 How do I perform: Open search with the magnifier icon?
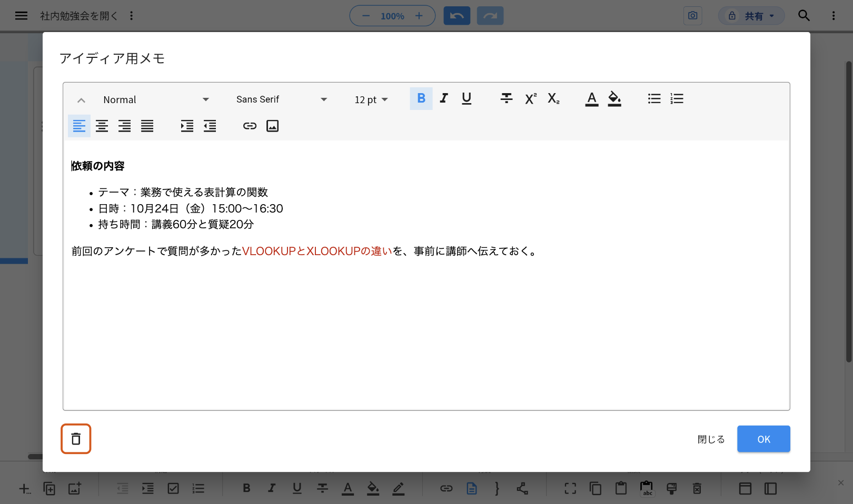pos(804,16)
